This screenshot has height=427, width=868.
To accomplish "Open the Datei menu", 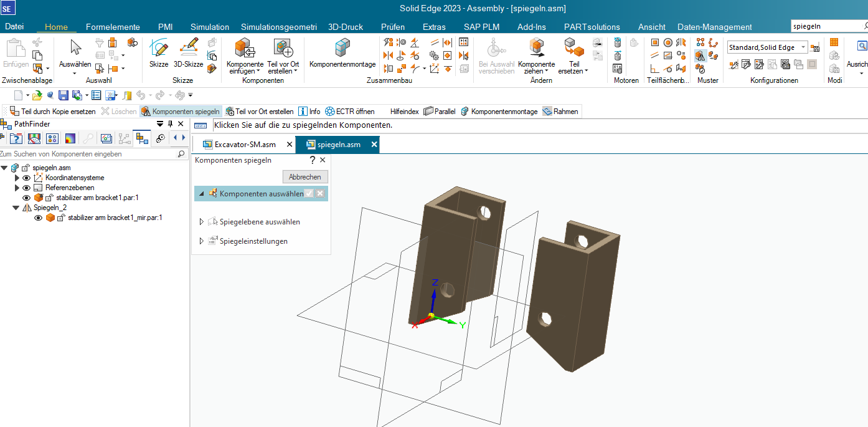I will [x=14, y=27].
